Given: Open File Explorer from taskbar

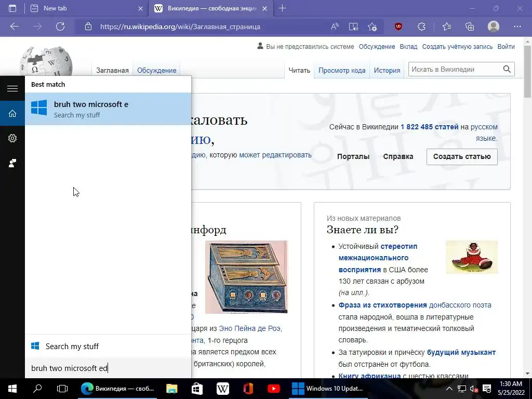Looking at the screenshot, I should pos(171,389).
